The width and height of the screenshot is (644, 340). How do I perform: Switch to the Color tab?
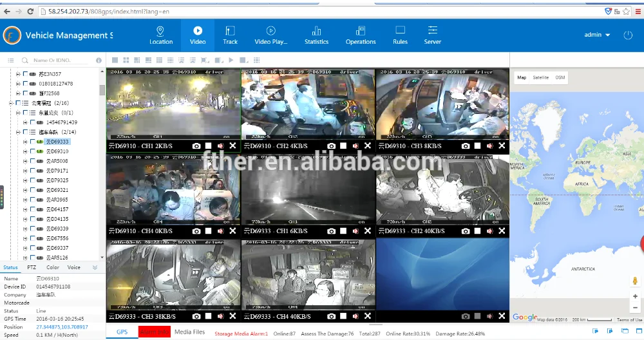pyautogui.click(x=53, y=267)
